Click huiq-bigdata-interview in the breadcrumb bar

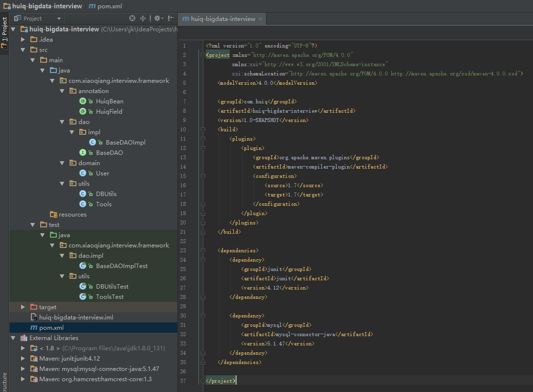(43, 6)
